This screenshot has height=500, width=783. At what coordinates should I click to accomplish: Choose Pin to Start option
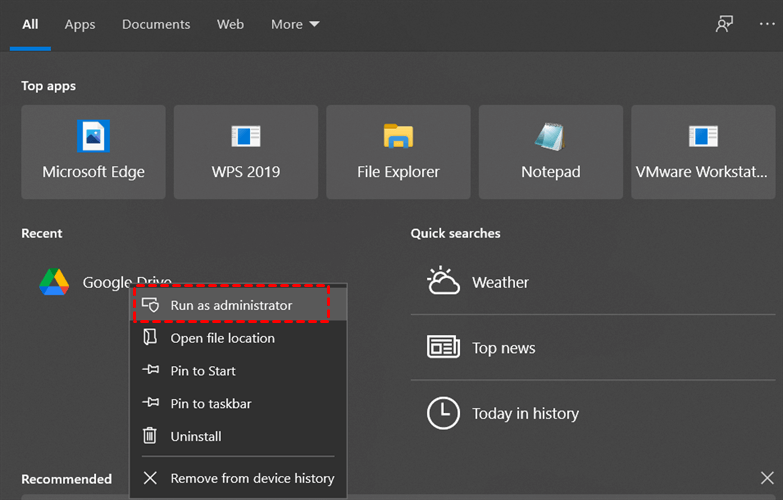(x=203, y=371)
